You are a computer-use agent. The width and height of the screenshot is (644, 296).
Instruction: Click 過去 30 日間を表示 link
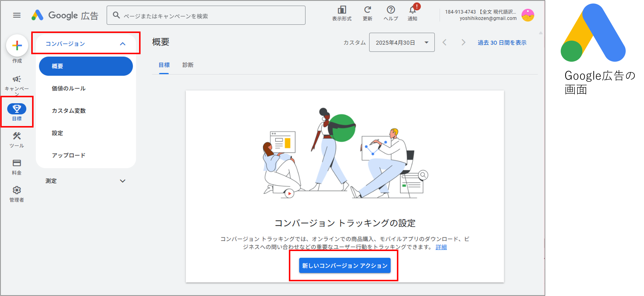[502, 43]
